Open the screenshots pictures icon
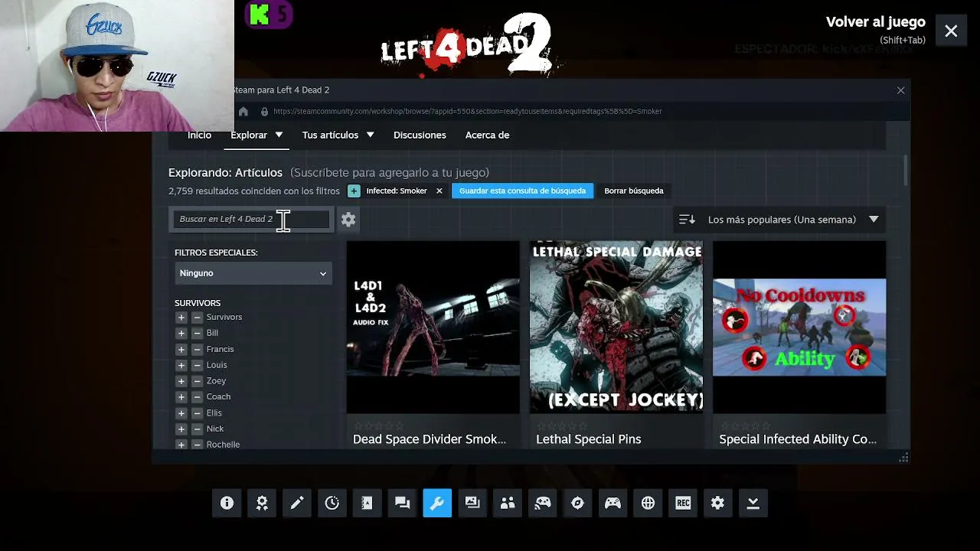The image size is (980, 551). (472, 503)
